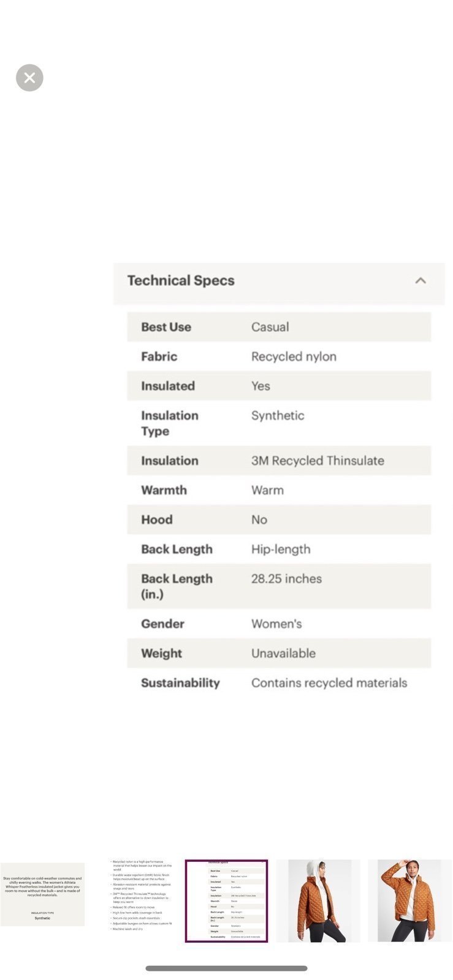Image resolution: width=453 pixels, height=980 pixels.
Task: Open the product description thumbnail
Action: 42,894
